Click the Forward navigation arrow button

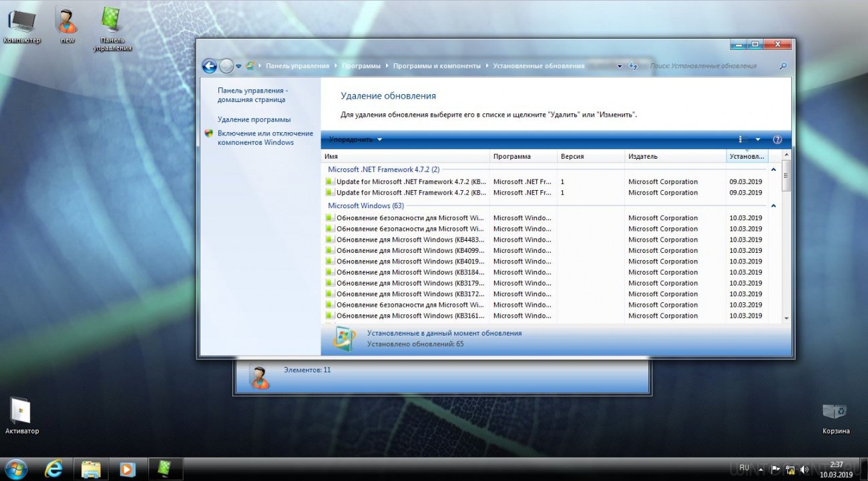coord(227,66)
